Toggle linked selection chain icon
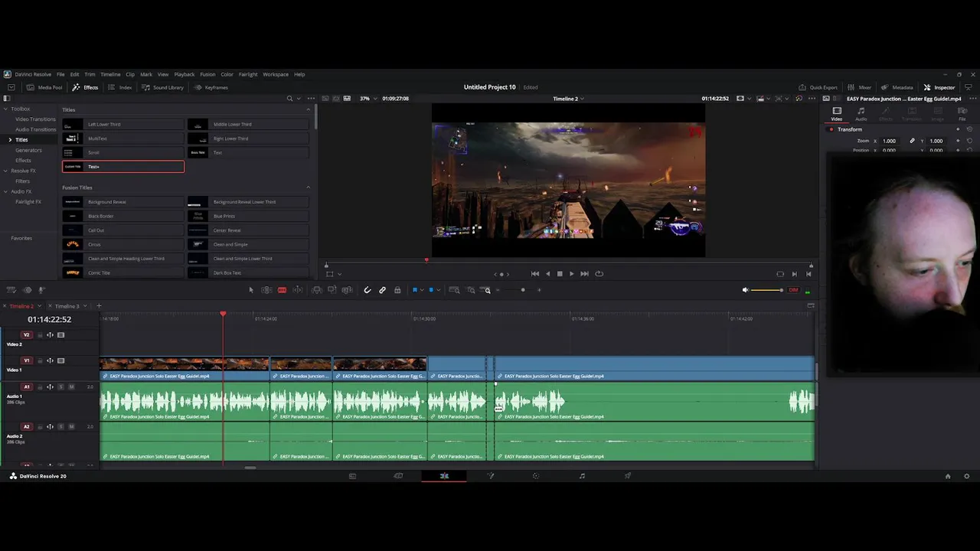The image size is (980, 551). tap(382, 290)
